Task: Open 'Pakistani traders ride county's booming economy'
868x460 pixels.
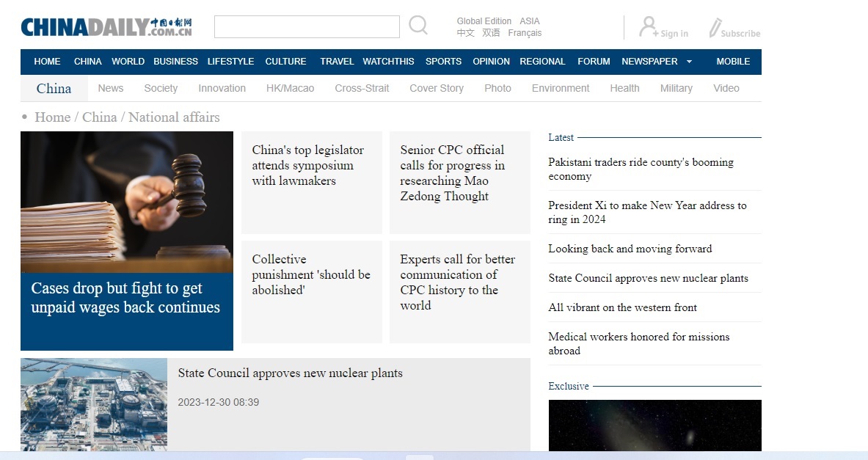Action: (641, 169)
